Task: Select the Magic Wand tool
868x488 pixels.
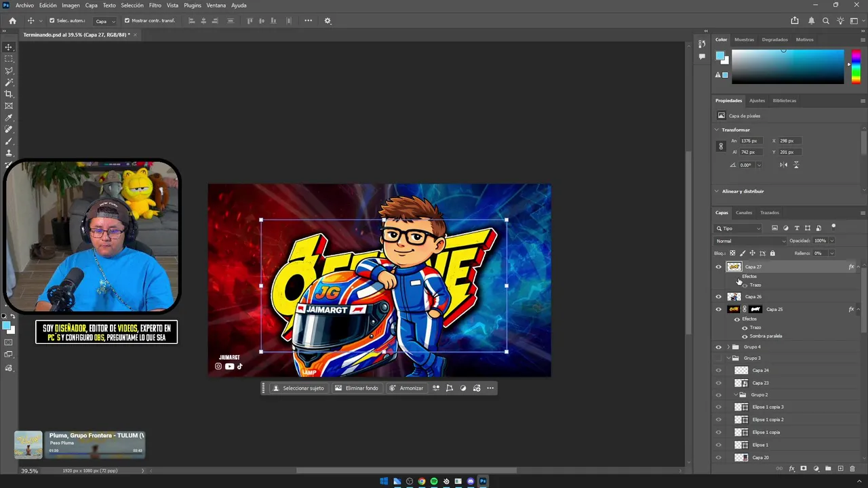Action: [x=9, y=82]
